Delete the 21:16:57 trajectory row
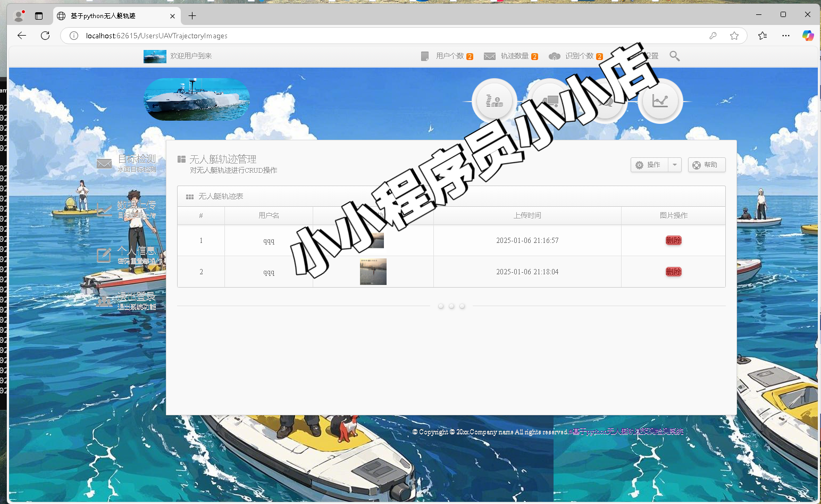This screenshot has width=821, height=504. coord(673,240)
